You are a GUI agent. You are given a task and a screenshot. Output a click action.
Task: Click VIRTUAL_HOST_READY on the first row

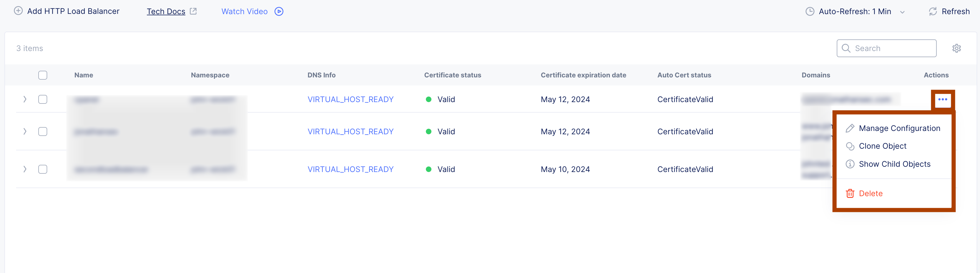click(x=350, y=99)
